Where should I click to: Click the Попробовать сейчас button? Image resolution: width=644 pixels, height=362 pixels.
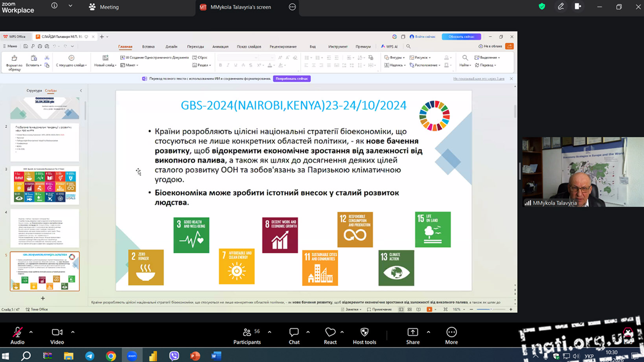click(x=291, y=79)
